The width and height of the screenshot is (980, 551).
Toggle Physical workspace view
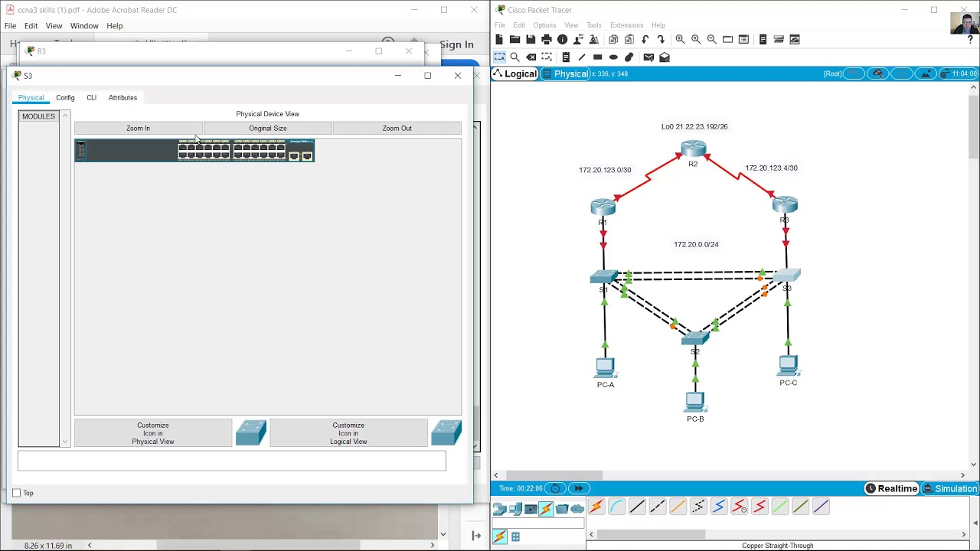(567, 74)
